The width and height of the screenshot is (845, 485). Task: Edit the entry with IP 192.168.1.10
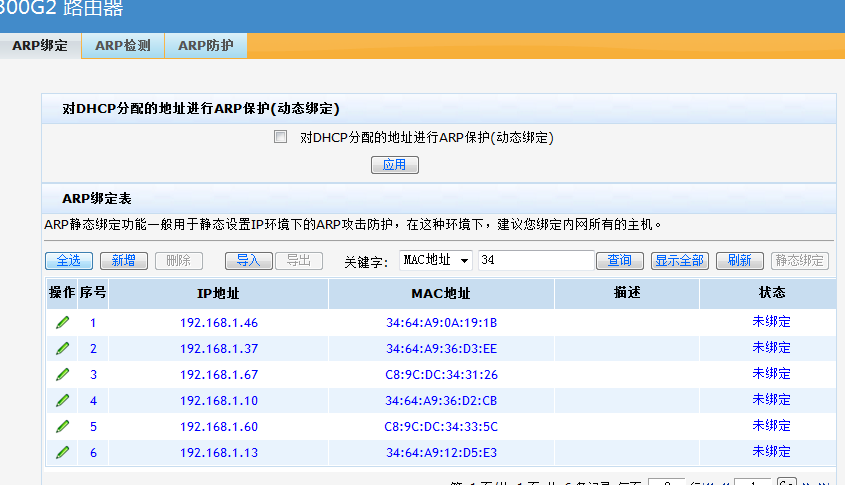[x=62, y=400]
